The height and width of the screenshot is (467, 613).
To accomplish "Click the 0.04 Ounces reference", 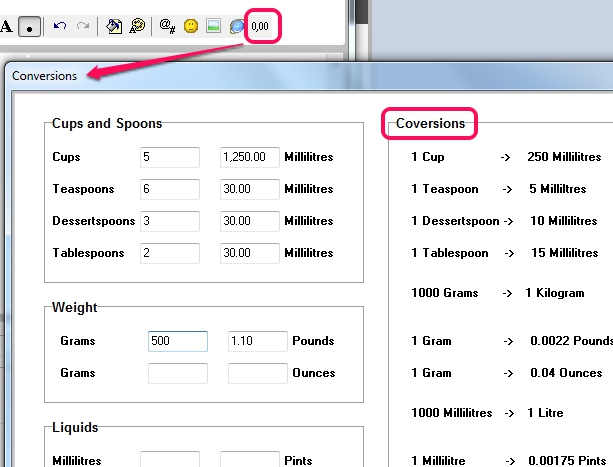I will [x=566, y=373].
